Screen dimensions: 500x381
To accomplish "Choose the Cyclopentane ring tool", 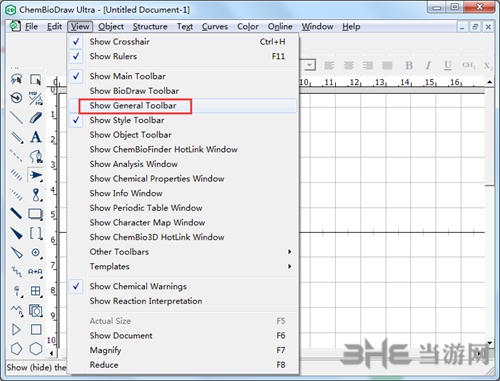I will pos(16,349).
